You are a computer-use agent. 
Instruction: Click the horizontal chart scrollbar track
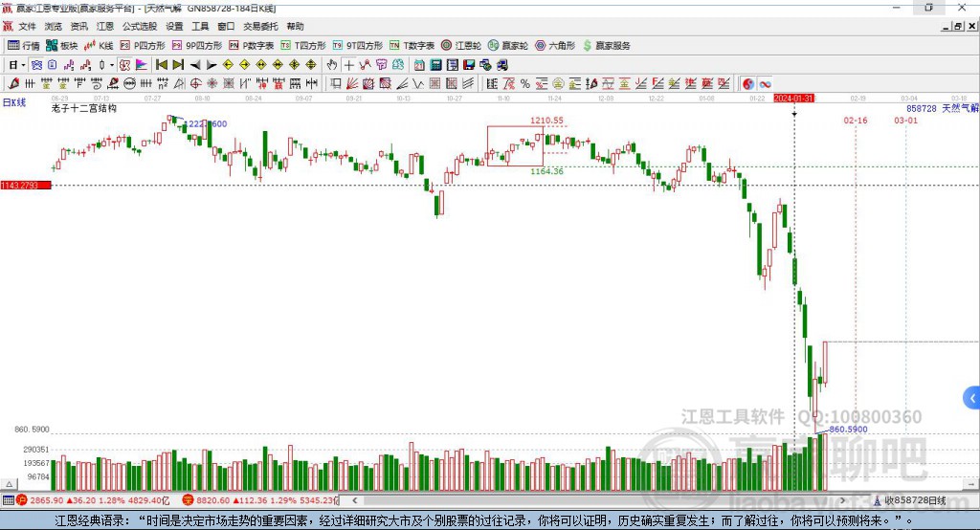tap(599, 500)
